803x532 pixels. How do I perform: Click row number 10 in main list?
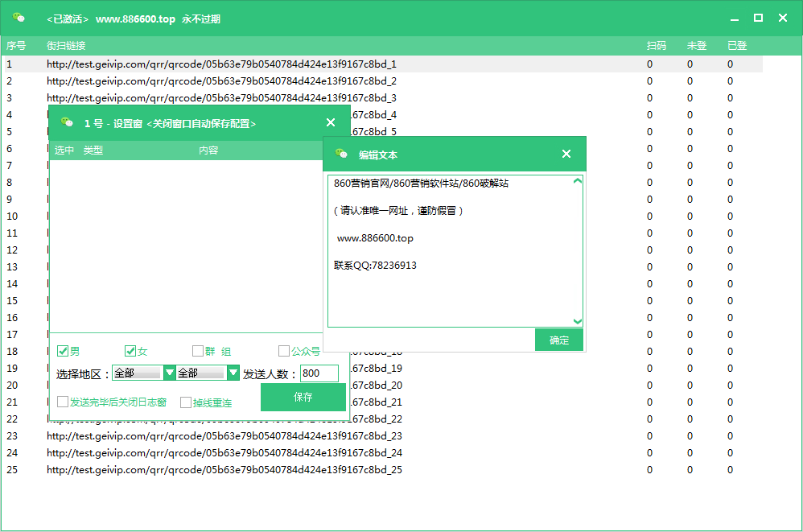12,216
